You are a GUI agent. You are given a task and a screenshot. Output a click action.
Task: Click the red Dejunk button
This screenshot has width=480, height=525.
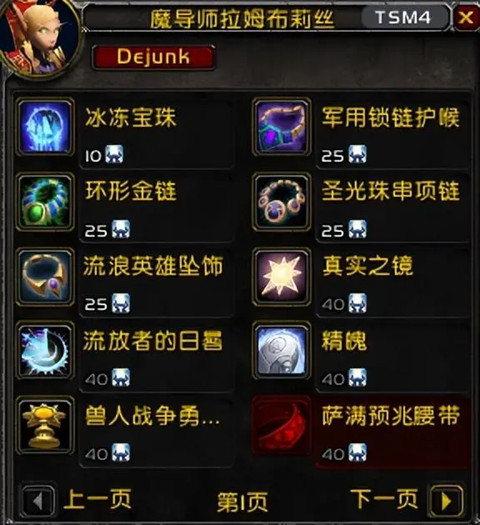tap(154, 57)
